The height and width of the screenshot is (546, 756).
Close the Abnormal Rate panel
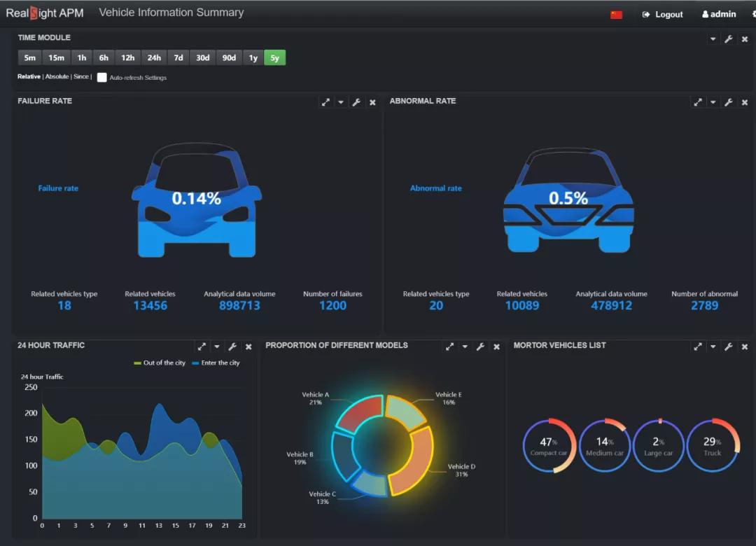(x=744, y=102)
